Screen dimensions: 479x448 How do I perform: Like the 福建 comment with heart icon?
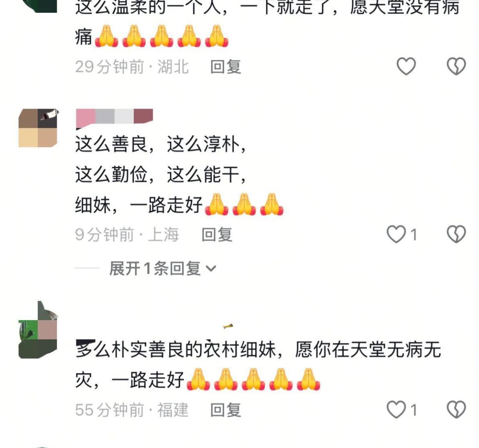[396, 409]
